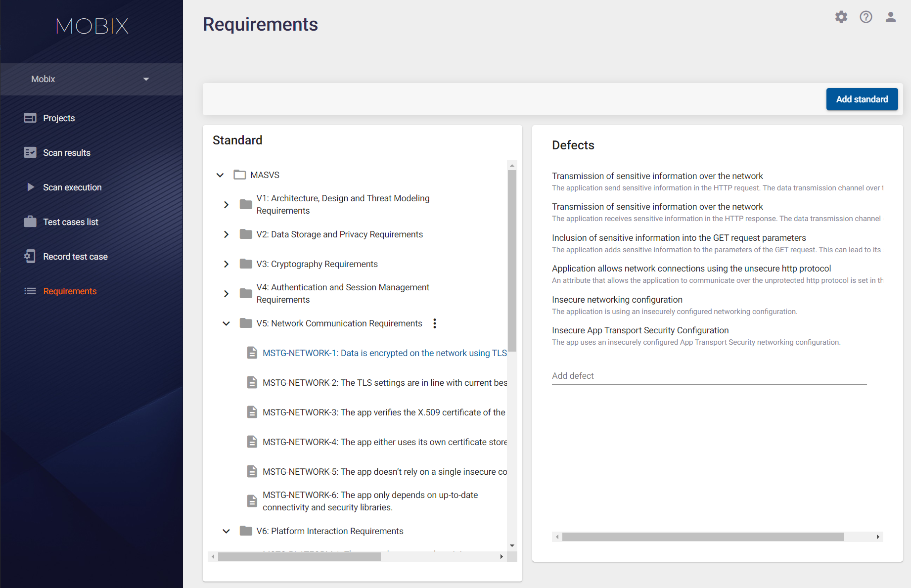This screenshot has height=588, width=911.
Task: Expand V2 Data Storage and Privacy Requirements
Action: click(x=226, y=234)
